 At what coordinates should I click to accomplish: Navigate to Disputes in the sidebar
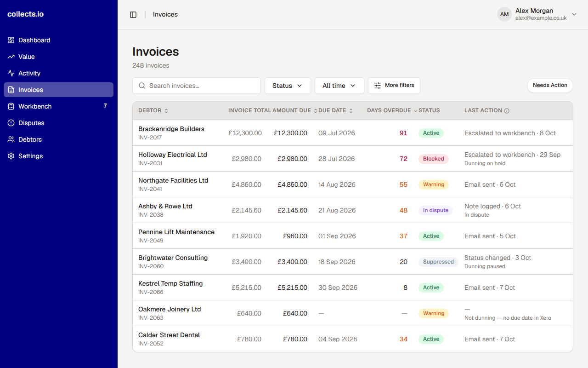[58, 123]
